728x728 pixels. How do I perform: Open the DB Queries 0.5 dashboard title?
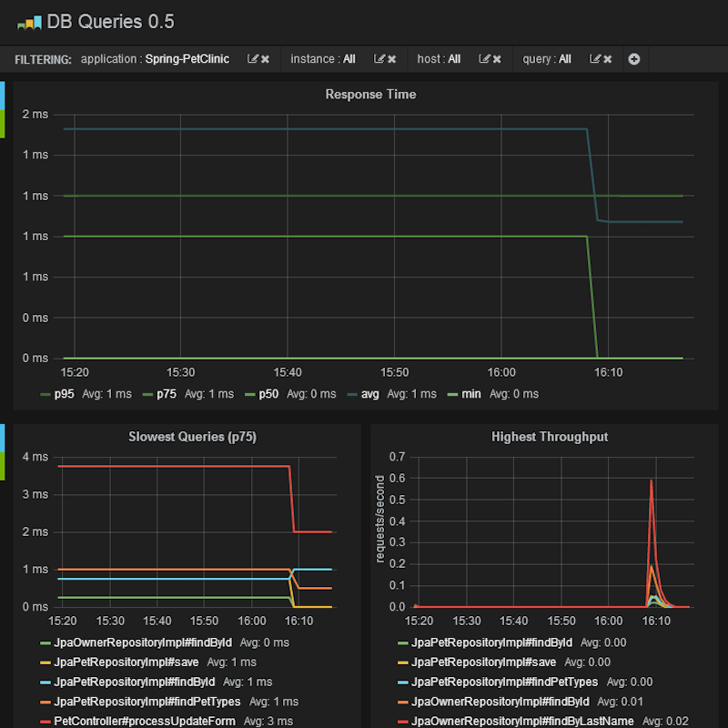(110, 22)
